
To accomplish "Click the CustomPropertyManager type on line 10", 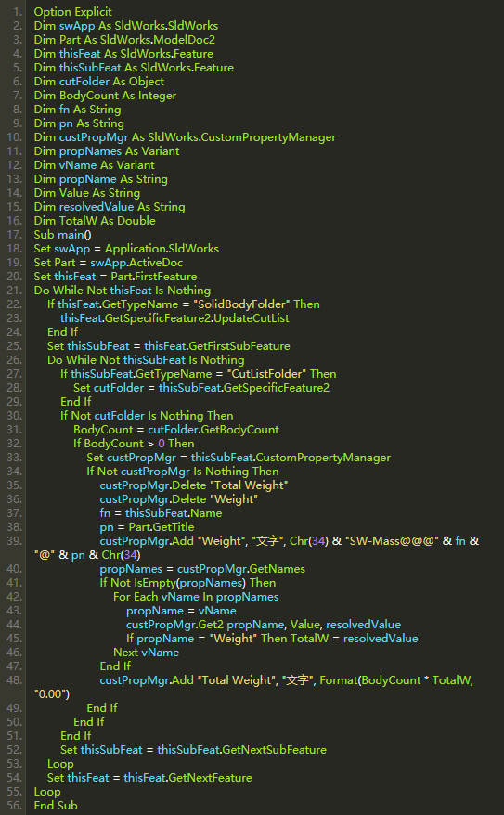I will click(x=268, y=137).
